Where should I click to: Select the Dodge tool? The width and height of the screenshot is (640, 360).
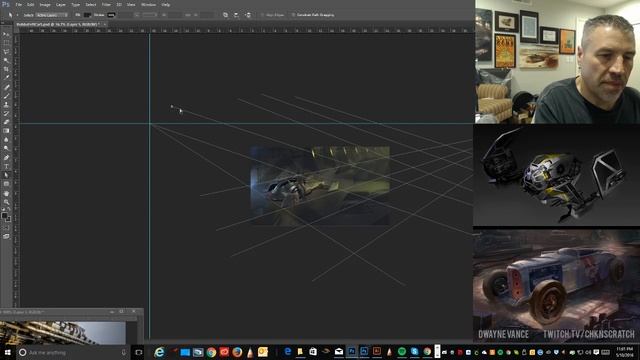[6, 149]
